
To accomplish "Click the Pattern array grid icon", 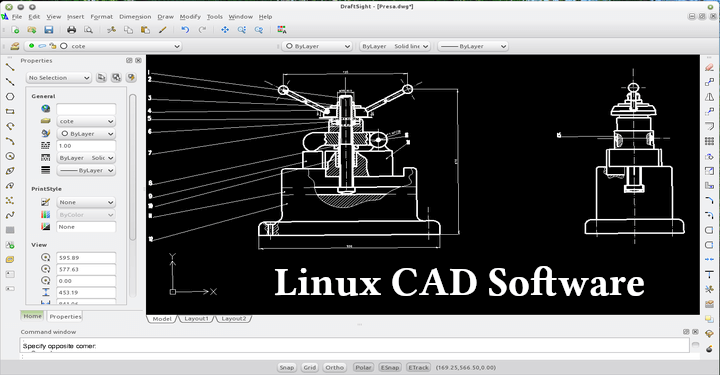I will pos(709,141).
